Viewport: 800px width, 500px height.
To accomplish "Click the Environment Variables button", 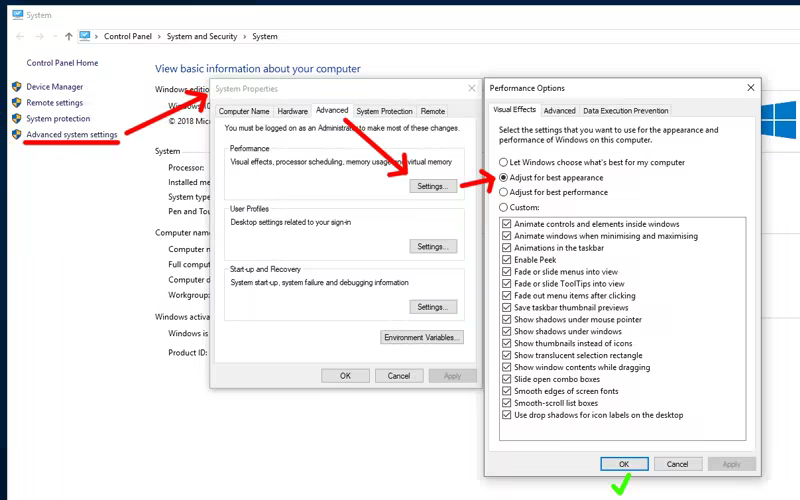I will pos(422,338).
